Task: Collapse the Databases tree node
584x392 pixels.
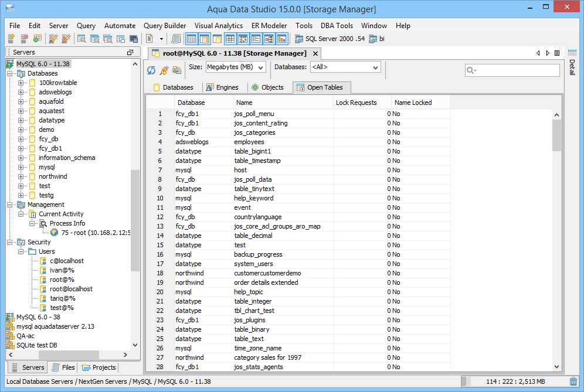Action: pos(10,73)
